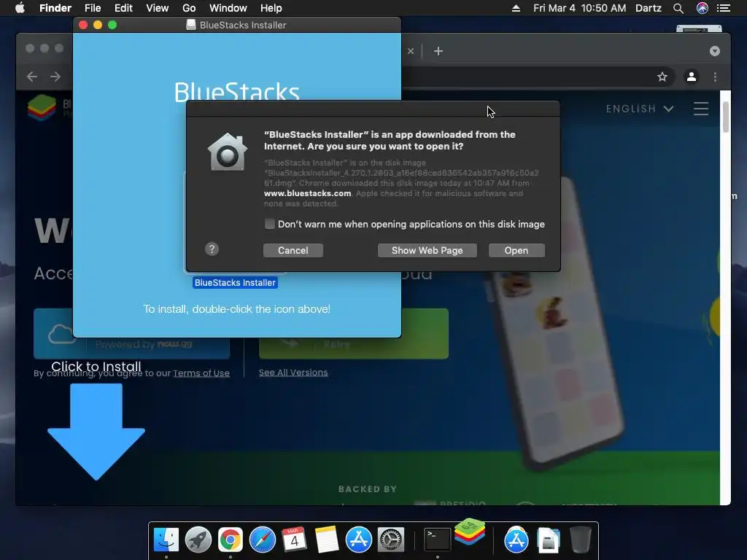Open the View menu
Screen dimensions: 747x560
158,8
